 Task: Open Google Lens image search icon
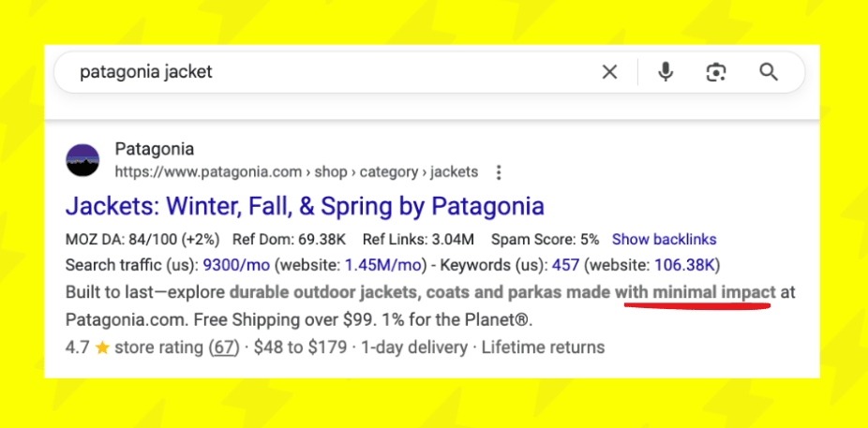pyautogui.click(x=717, y=72)
